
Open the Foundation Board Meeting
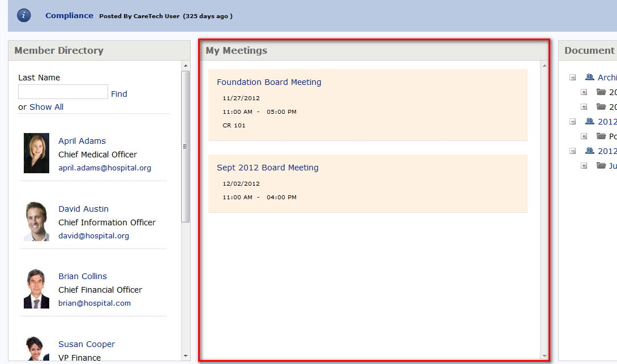point(269,82)
